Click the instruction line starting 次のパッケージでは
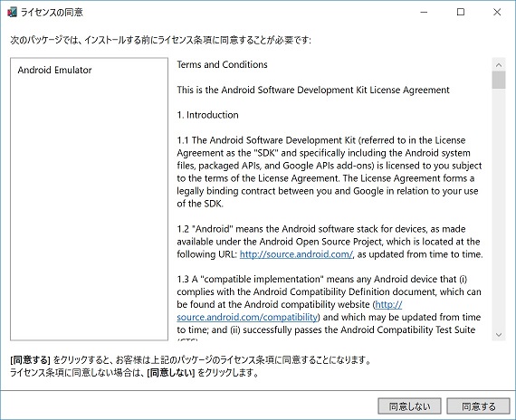516x420 pixels. 160,40
